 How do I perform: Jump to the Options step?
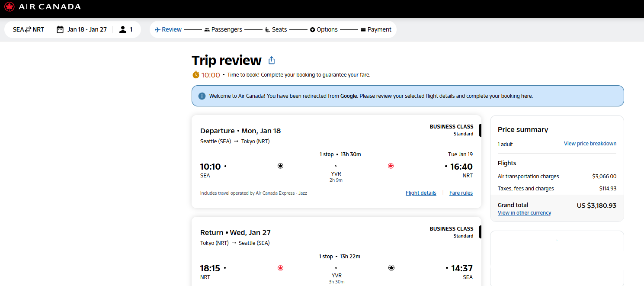tap(324, 29)
